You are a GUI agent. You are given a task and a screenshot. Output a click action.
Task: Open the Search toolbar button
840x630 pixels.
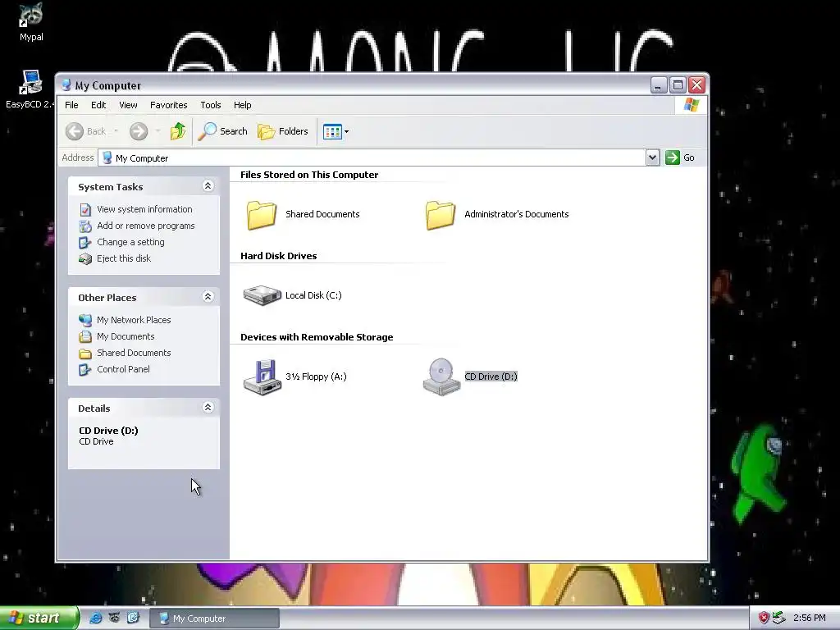tap(223, 131)
